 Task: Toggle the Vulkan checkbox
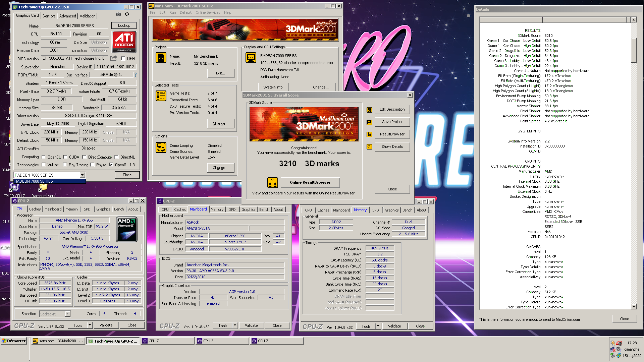tap(44, 165)
